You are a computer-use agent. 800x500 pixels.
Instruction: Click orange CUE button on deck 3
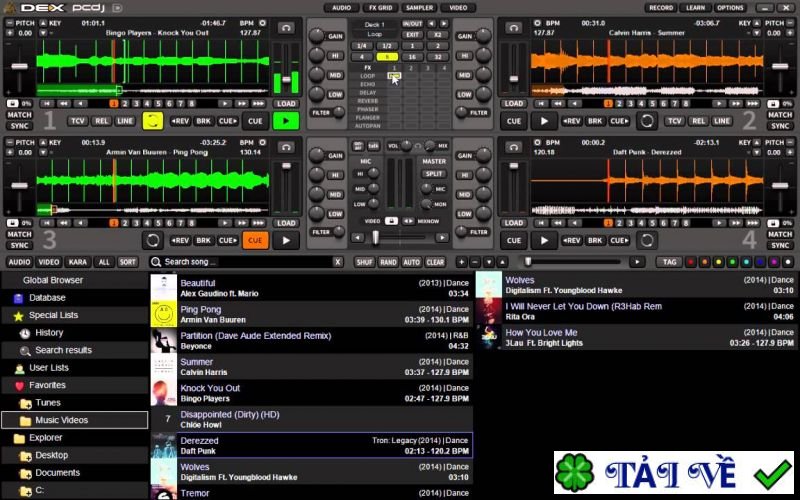pyautogui.click(x=255, y=240)
